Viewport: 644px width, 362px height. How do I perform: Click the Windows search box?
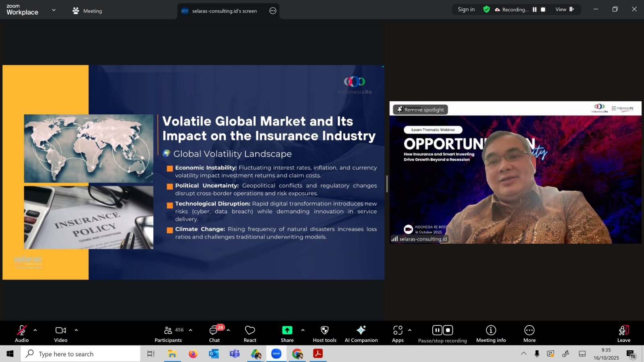80,354
